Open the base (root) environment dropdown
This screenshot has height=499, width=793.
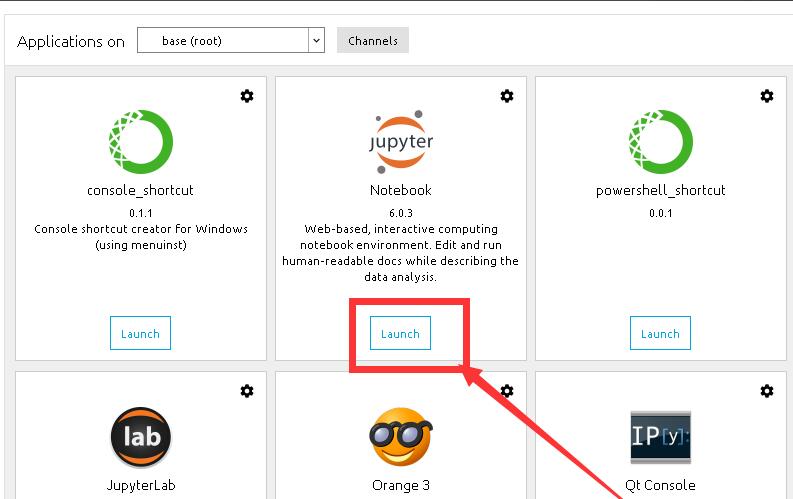pos(231,40)
